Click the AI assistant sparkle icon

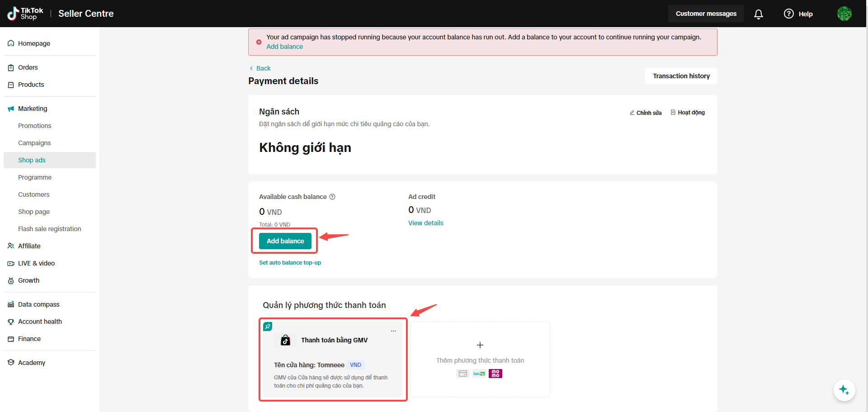[844, 390]
